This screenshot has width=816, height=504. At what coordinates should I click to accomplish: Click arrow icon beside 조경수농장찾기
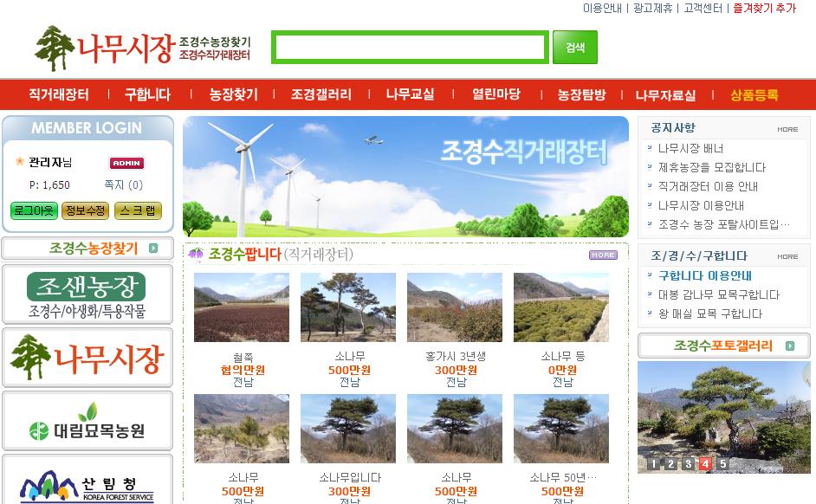point(153,249)
